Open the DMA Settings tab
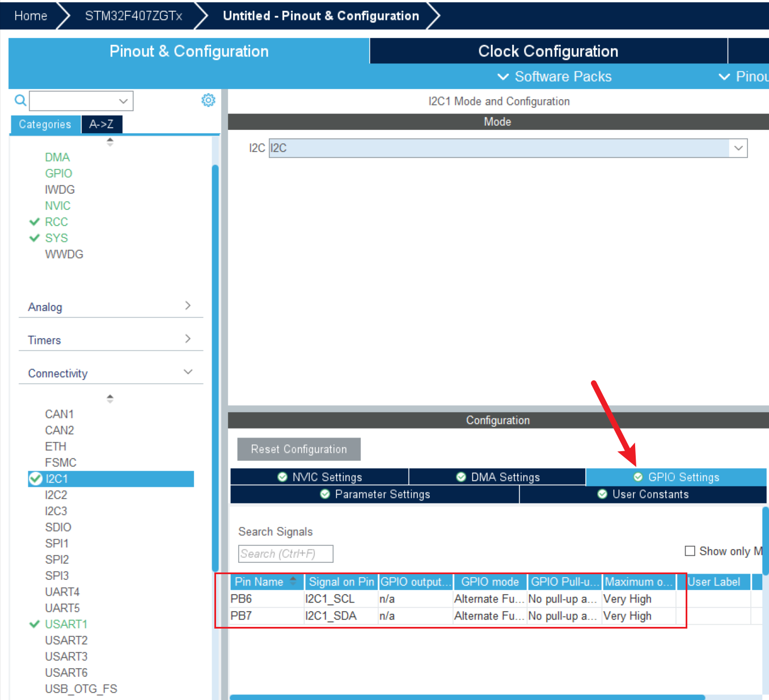This screenshot has height=700, width=769. [x=497, y=477]
